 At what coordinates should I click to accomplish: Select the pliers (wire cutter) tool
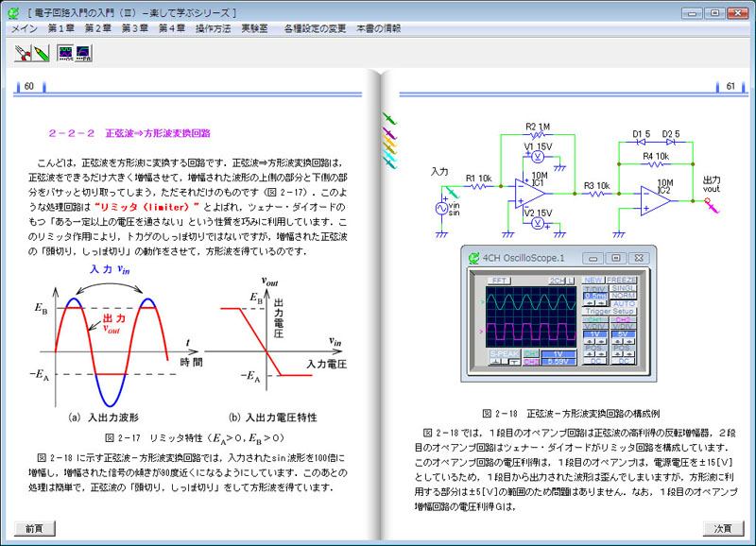tap(22, 53)
